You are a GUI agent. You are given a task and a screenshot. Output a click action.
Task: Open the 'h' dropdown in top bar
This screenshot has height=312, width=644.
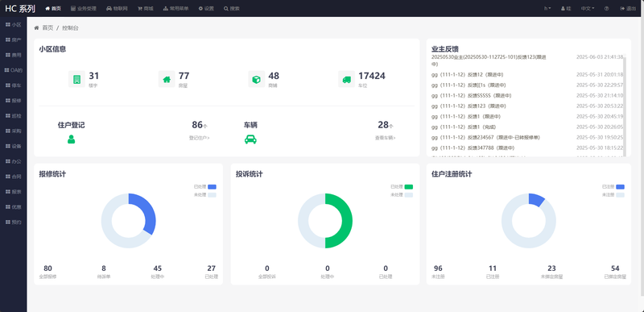pos(547,8)
